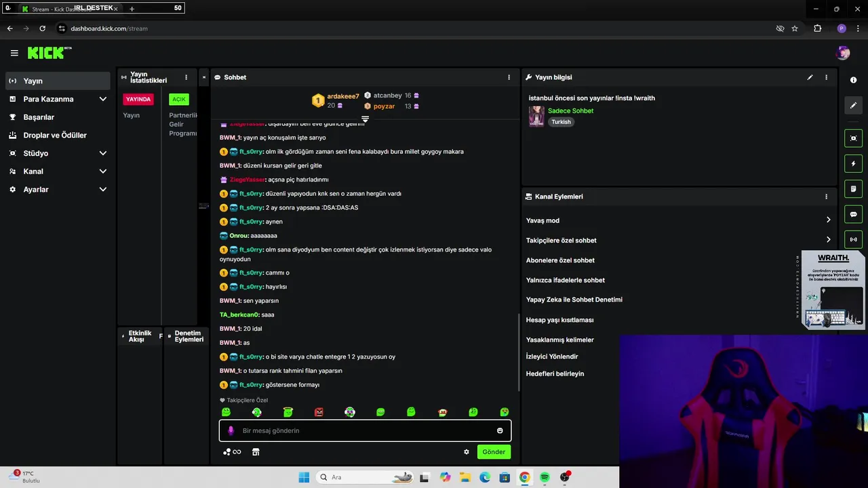This screenshot has width=868, height=488.
Task: Pick the halo emote in the emote row
Action: [288, 412]
